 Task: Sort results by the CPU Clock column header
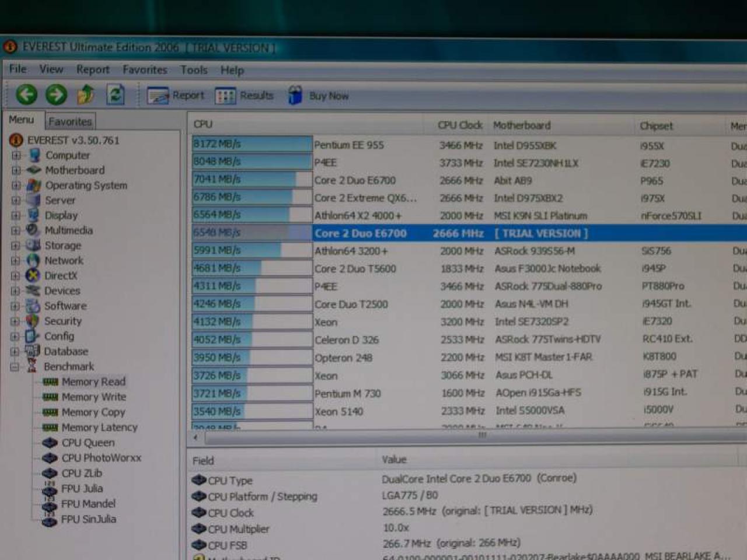click(459, 125)
